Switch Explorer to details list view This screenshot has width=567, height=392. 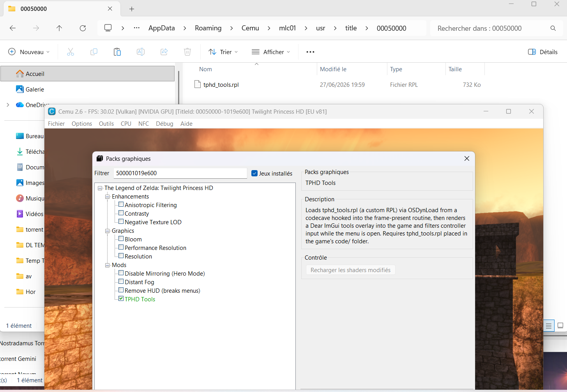pos(549,325)
